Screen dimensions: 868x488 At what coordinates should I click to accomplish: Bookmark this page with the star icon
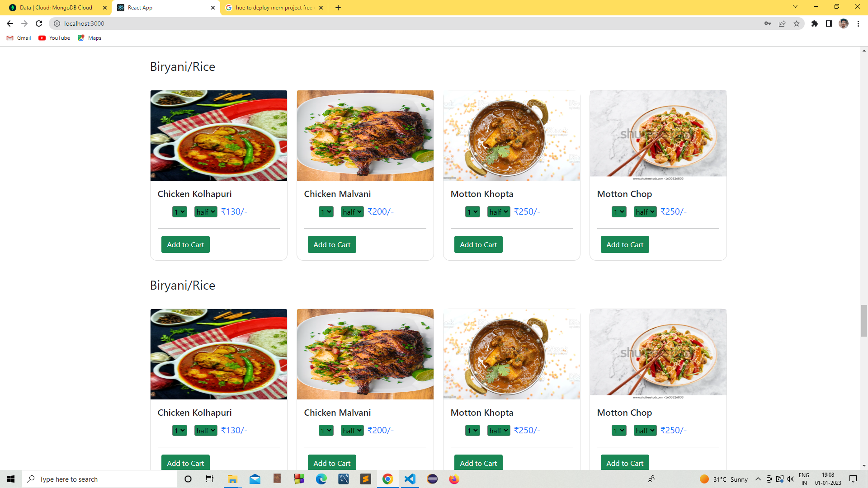[797, 23]
